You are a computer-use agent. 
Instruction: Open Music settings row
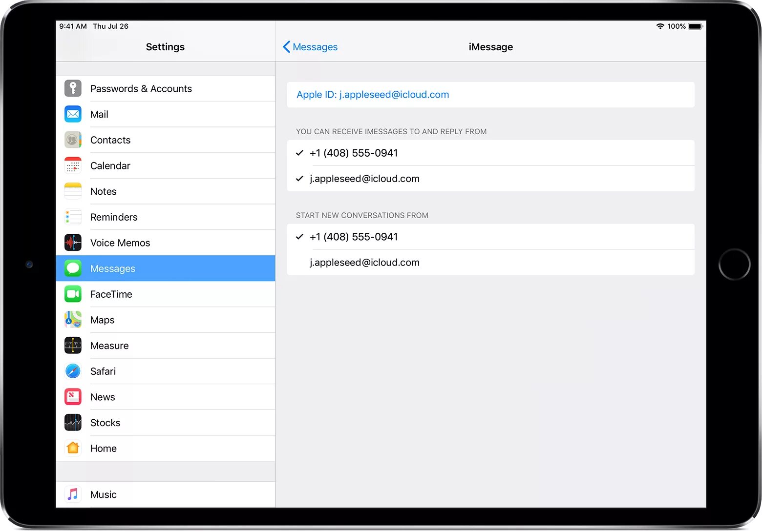point(166,494)
